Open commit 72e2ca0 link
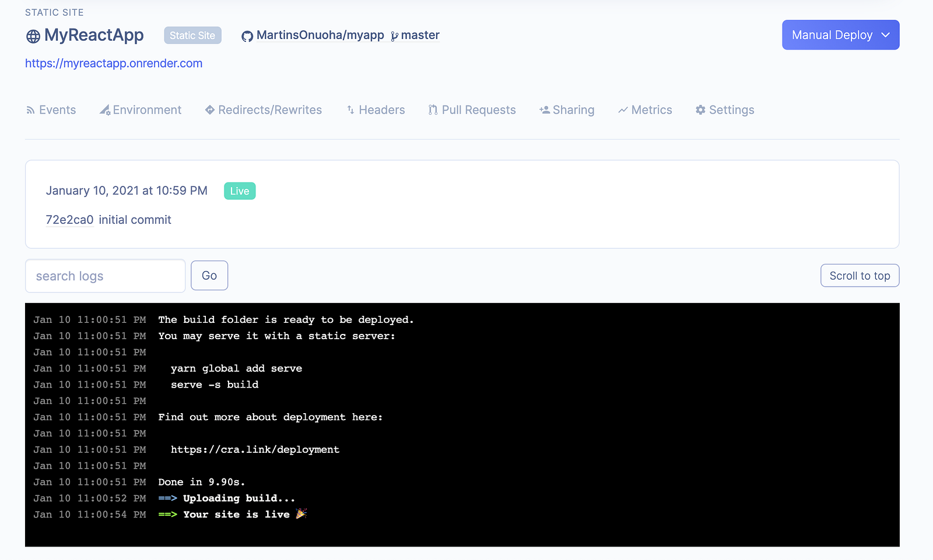The image size is (933, 560). click(69, 220)
